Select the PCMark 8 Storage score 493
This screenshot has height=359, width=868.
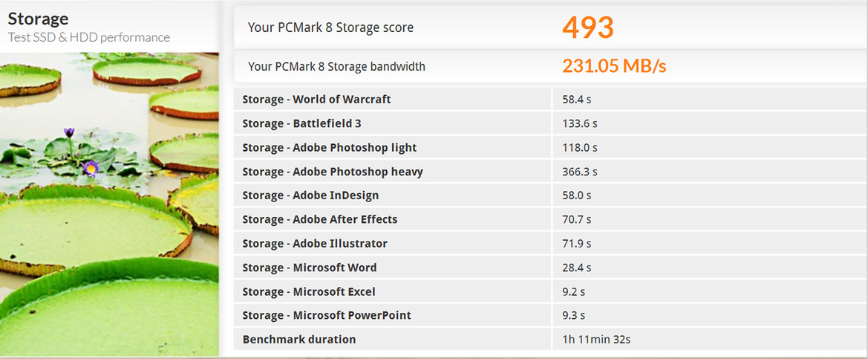click(x=588, y=28)
